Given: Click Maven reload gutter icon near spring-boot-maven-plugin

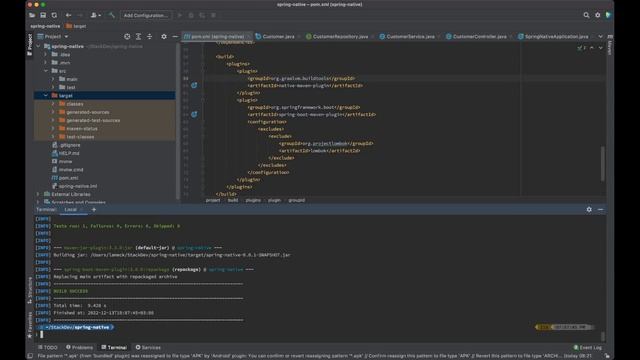Looking at the screenshot, I should pos(194,114).
